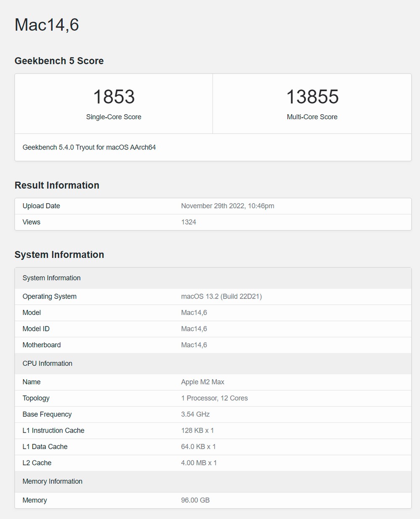Click the Views count 1324
Image resolution: width=420 pixels, height=519 pixels.
point(189,222)
